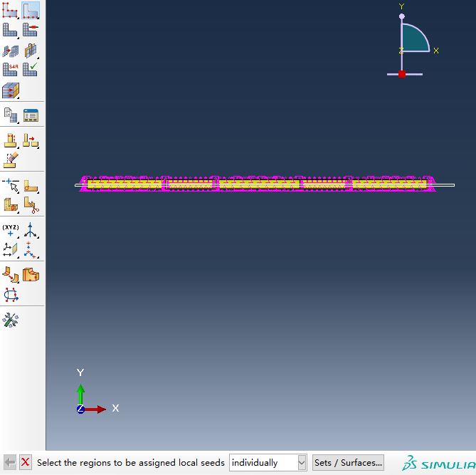Open the paperclip Associate Mesh with Geometry tool
Viewport: 476px width, 475px height.
[x=31, y=50]
